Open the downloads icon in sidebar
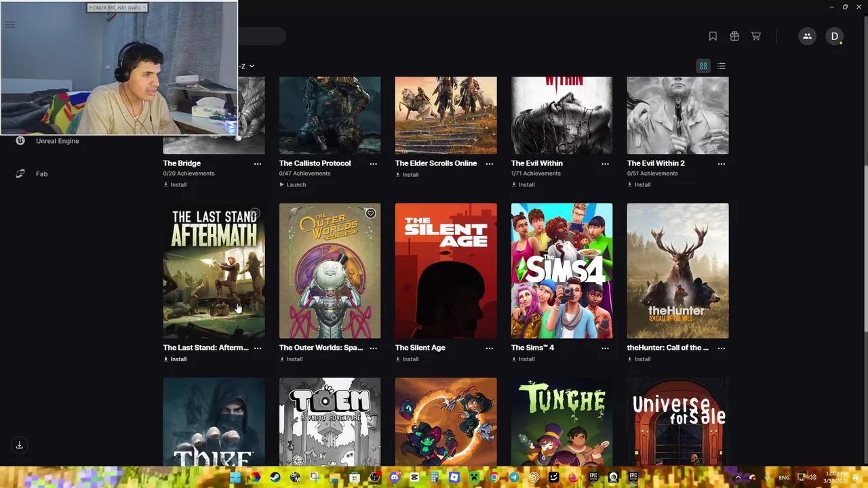Viewport: 868px width, 488px height. click(x=20, y=445)
